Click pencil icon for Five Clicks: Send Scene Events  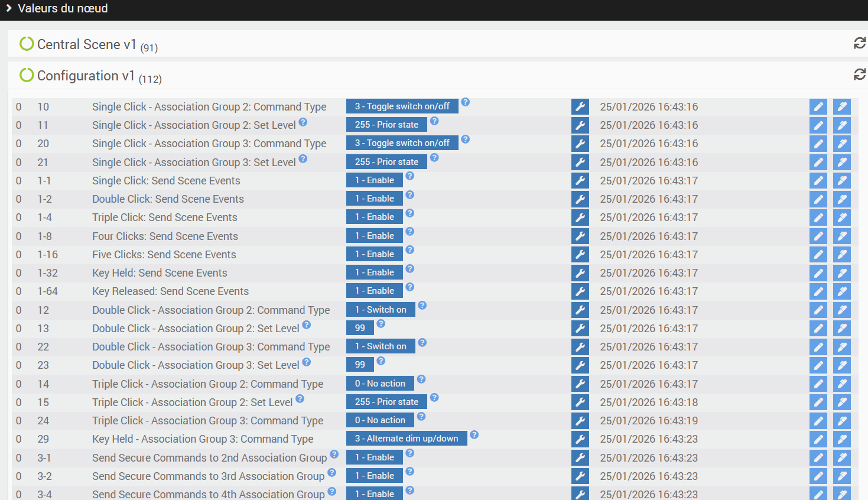pyautogui.click(x=818, y=255)
